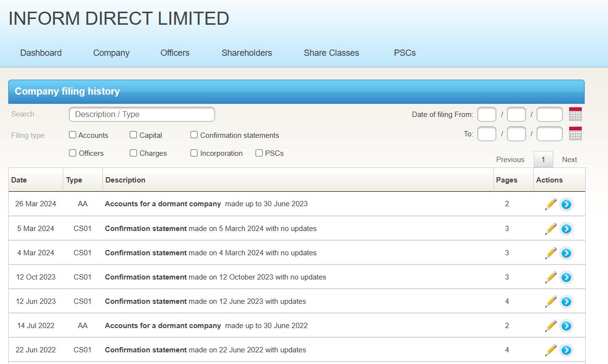Click pencil icon on 4 Mar 2024 row
The image size is (608, 364).
point(551,252)
